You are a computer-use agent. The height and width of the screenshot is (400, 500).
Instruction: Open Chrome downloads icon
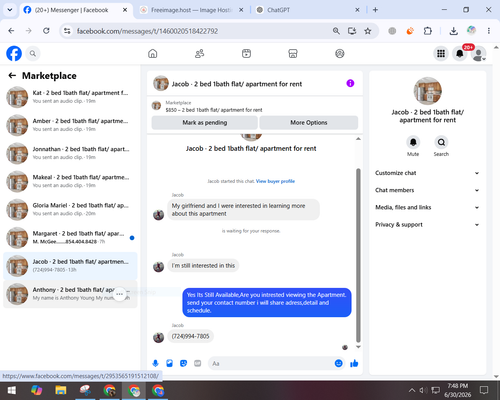pos(453,31)
